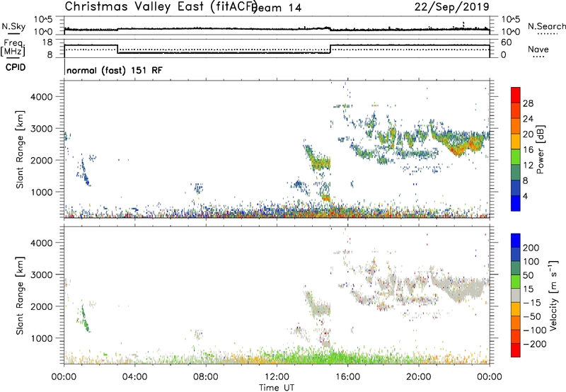Click the 'Power [dB]' color bar title

541,149
